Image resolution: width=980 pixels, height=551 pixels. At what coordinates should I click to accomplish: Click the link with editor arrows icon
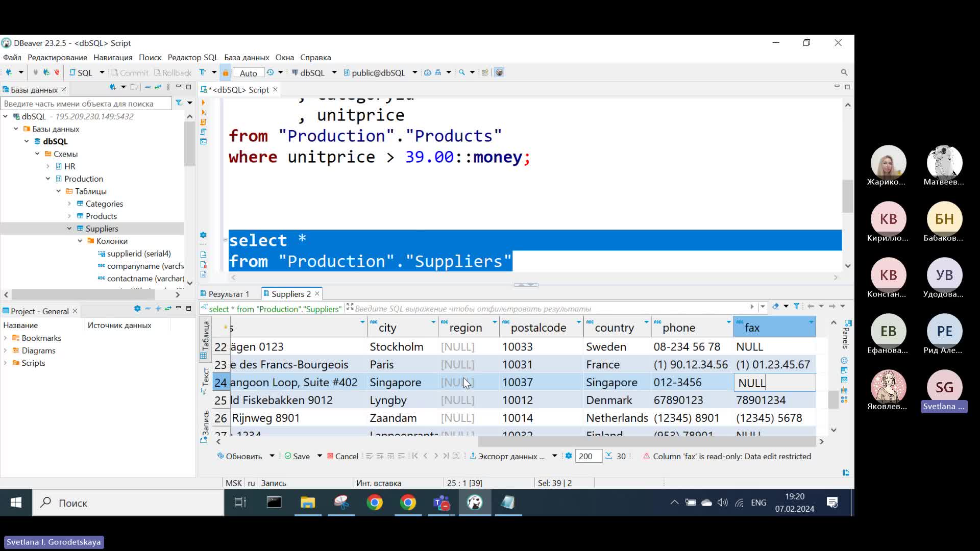point(158,87)
